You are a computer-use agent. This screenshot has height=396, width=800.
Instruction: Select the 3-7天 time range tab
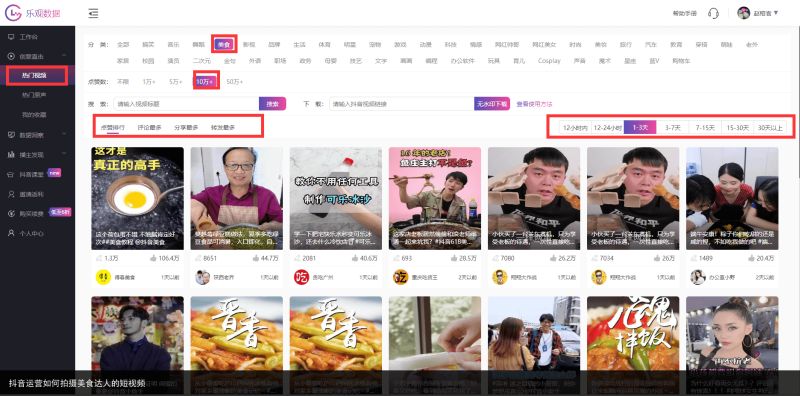(x=672, y=128)
